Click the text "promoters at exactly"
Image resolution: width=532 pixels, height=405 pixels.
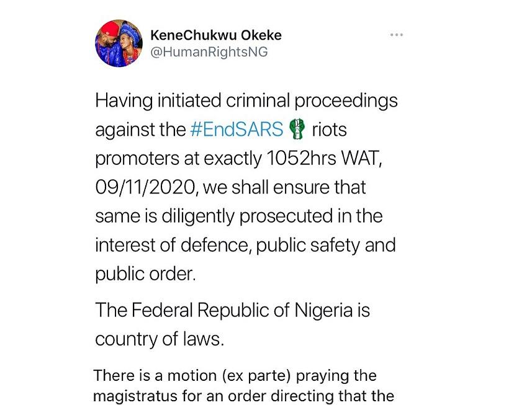click(178, 159)
